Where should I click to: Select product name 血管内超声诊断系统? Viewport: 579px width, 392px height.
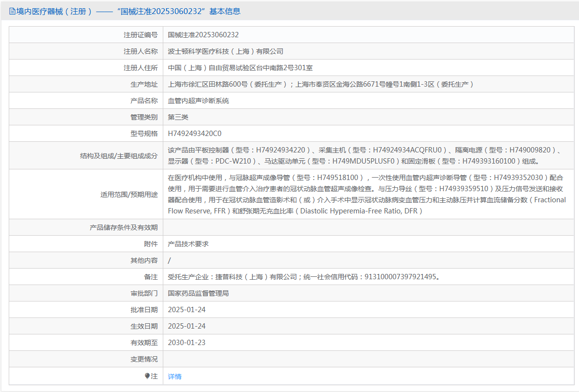(x=198, y=101)
